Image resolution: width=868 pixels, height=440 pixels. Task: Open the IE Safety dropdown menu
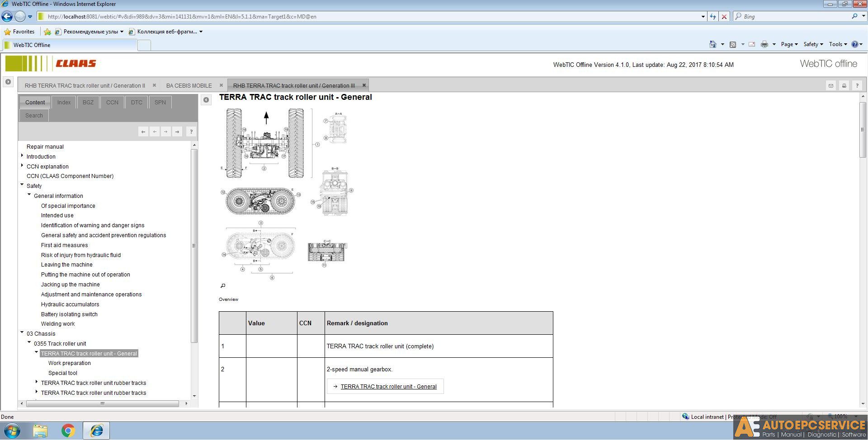click(813, 44)
